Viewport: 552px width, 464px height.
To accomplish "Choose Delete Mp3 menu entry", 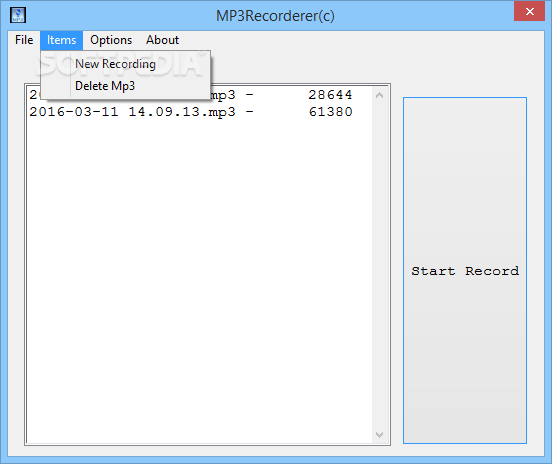I will point(126,86).
